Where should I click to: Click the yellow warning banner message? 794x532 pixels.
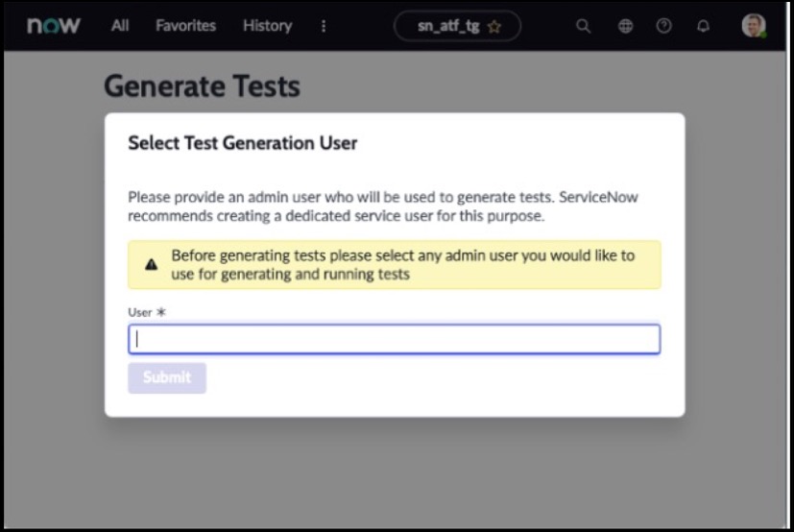(403, 265)
